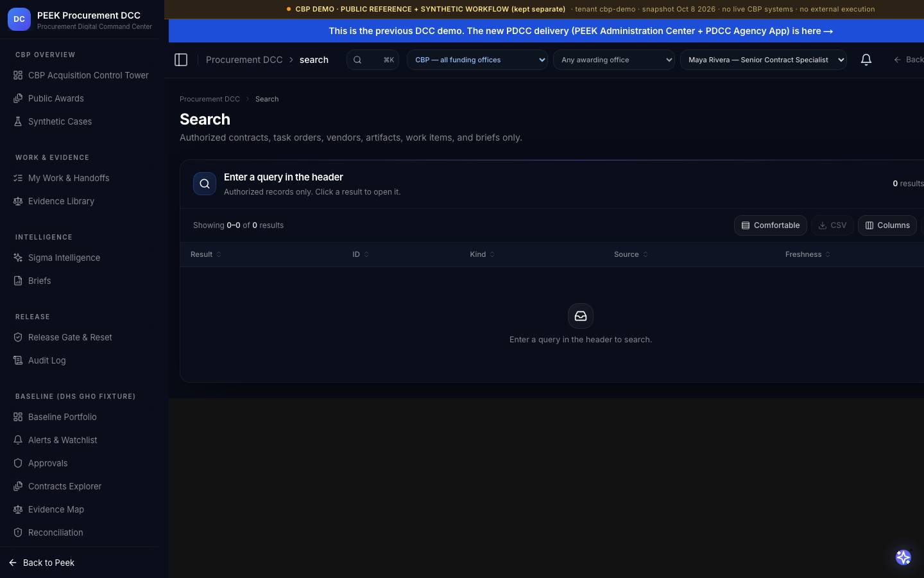This screenshot has width=924, height=578.
Task: Sort by Kind column
Action: 483,254
